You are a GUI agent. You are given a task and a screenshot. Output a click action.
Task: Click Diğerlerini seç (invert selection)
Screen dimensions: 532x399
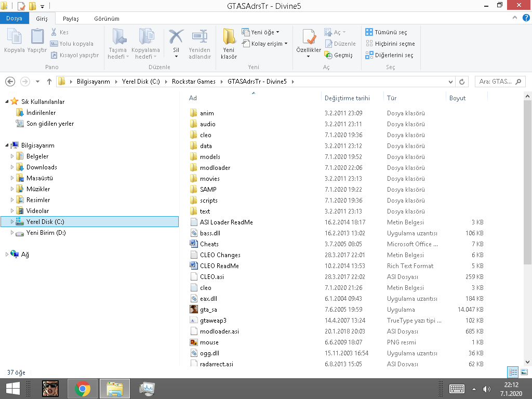tap(389, 55)
